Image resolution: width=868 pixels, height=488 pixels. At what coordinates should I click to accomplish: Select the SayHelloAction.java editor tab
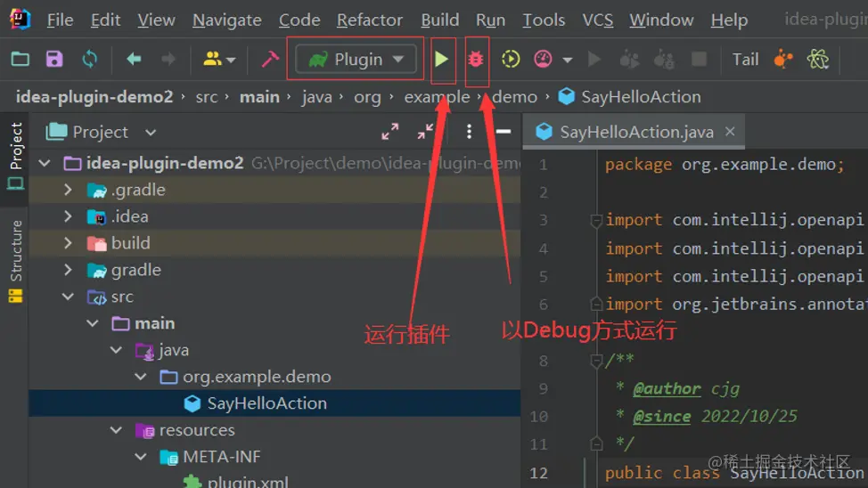(635, 132)
